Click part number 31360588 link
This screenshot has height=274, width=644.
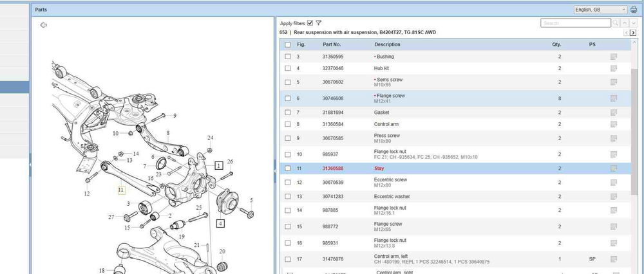point(334,169)
